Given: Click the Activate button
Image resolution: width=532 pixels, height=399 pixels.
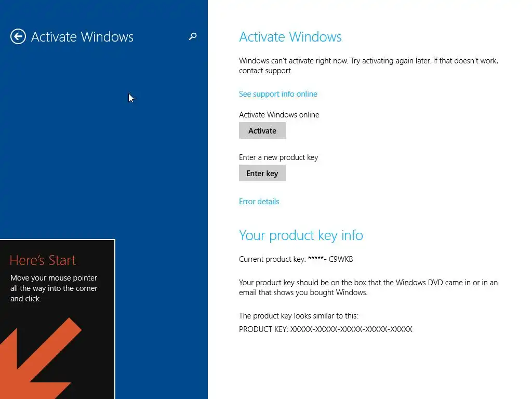Looking at the screenshot, I should click(x=262, y=130).
